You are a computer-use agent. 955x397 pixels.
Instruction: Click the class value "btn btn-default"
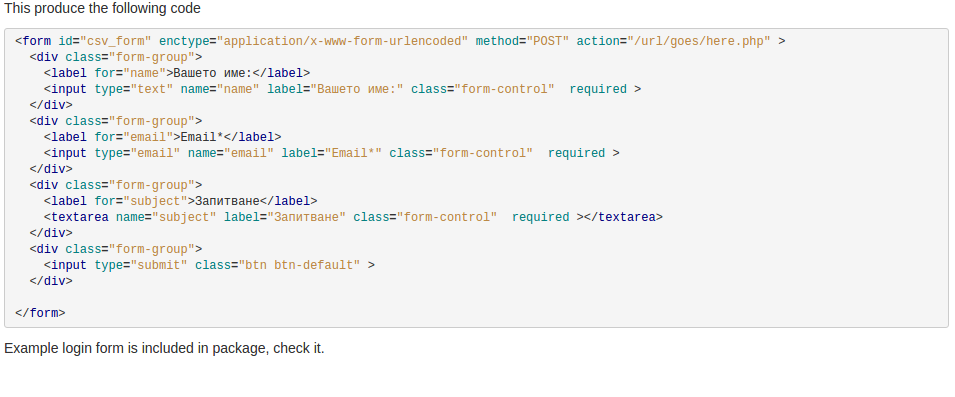(x=299, y=265)
